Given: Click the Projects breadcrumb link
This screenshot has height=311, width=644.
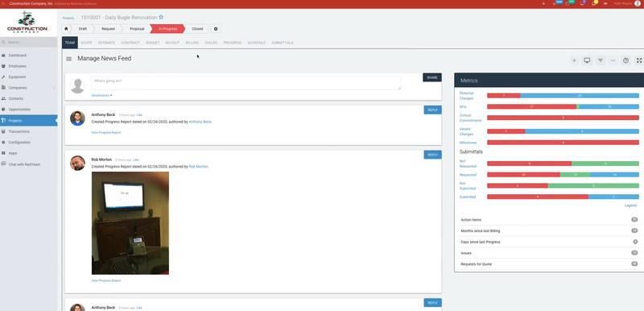Looking at the screenshot, I should [68, 18].
